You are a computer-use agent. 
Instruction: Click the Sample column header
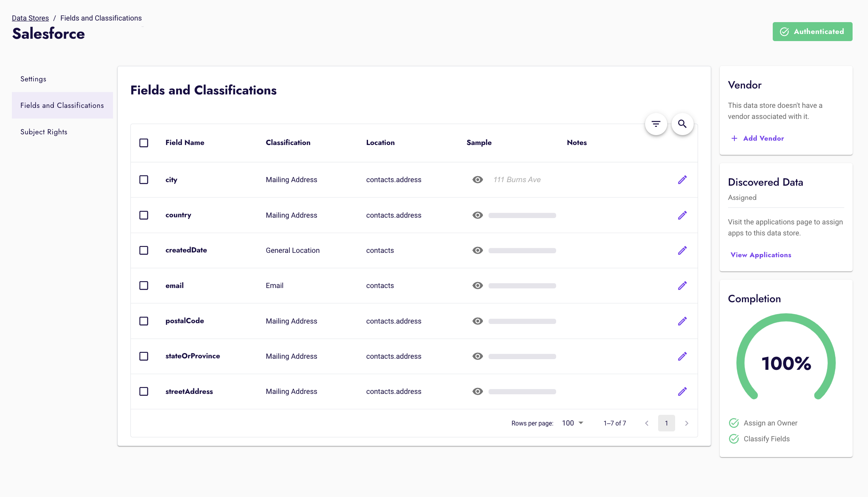click(479, 143)
